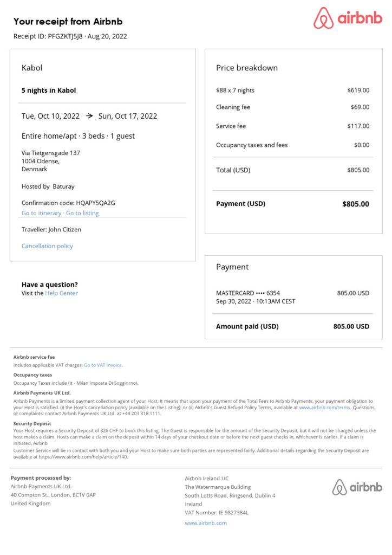Click the arrow between check-in and check-out dates
392x555 pixels.
[89, 116]
